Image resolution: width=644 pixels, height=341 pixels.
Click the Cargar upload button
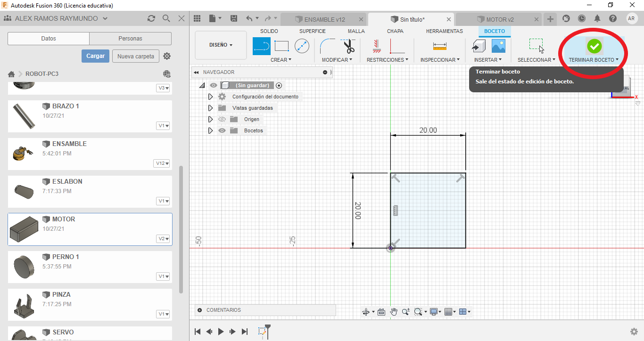coord(95,56)
